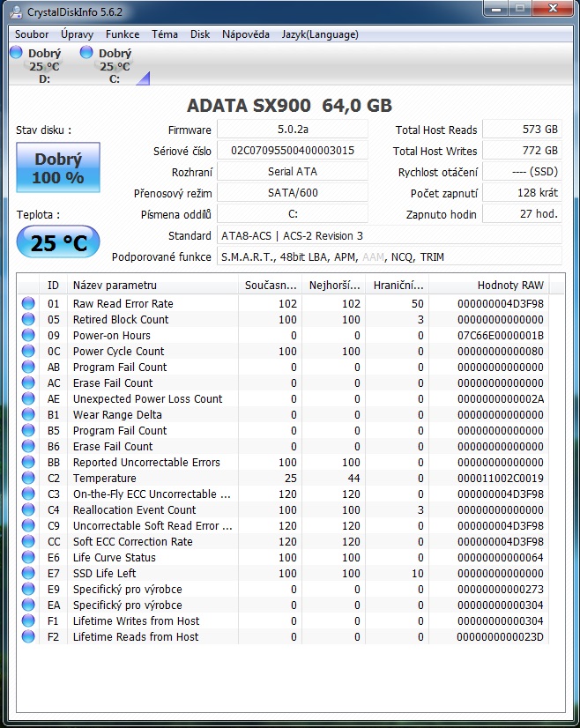Open the Jazyk(Language) menu
This screenshot has height=728, width=580.
point(320,34)
